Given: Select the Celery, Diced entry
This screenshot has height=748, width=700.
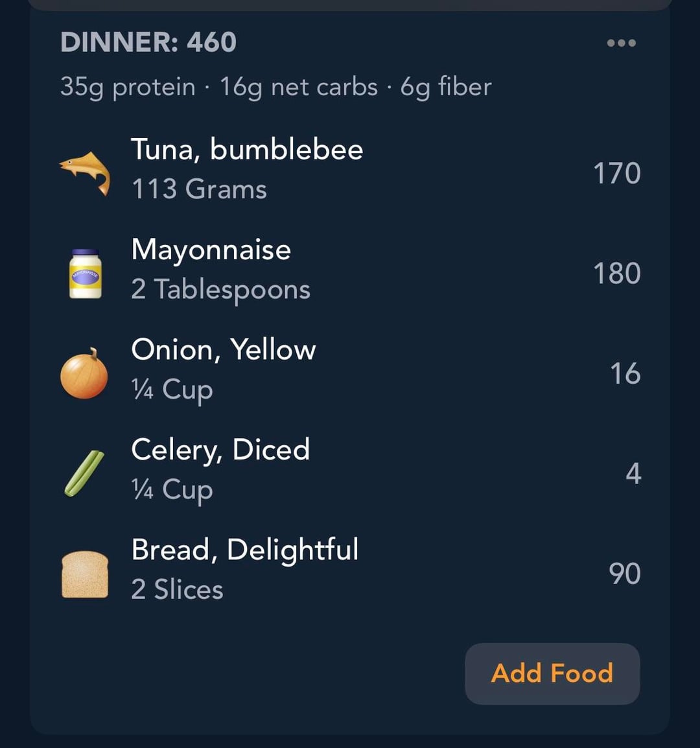Looking at the screenshot, I should tap(220, 450).
